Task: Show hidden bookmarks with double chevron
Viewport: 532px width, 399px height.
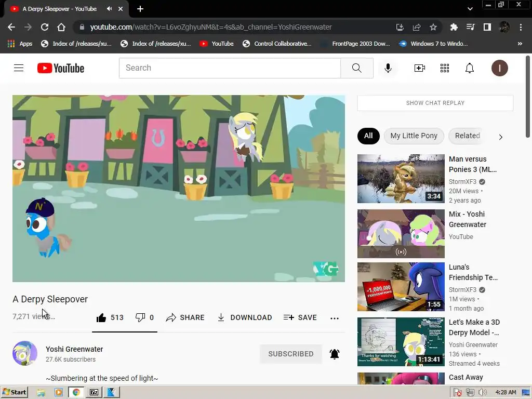Action: (520, 44)
